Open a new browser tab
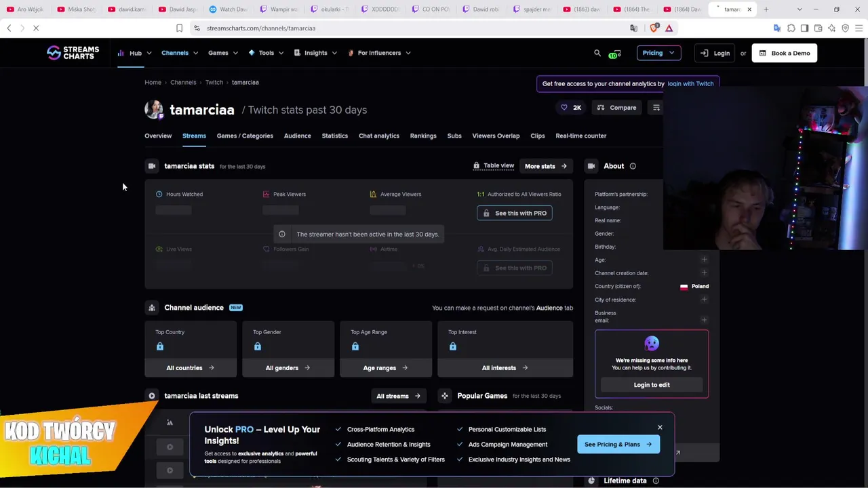Image resolution: width=868 pixels, height=488 pixels. [766, 9]
